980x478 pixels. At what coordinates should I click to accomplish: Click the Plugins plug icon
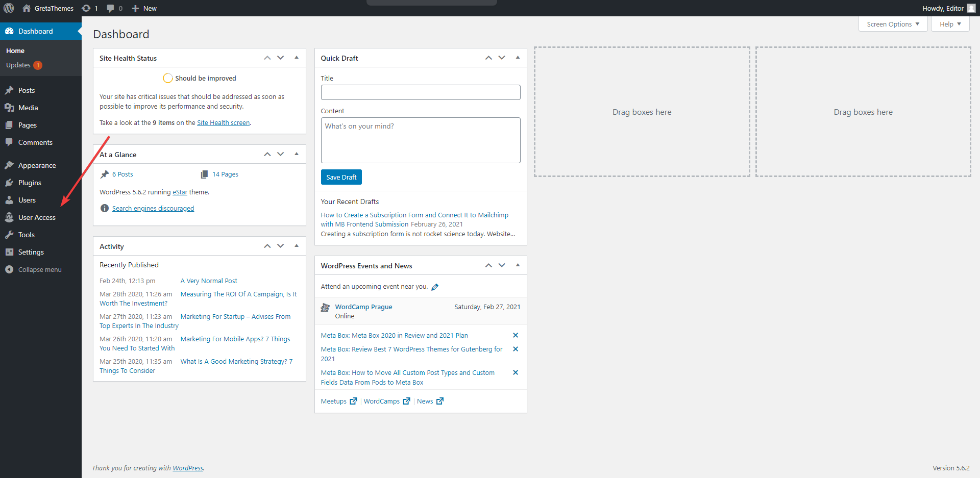pyautogui.click(x=9, y=183)
